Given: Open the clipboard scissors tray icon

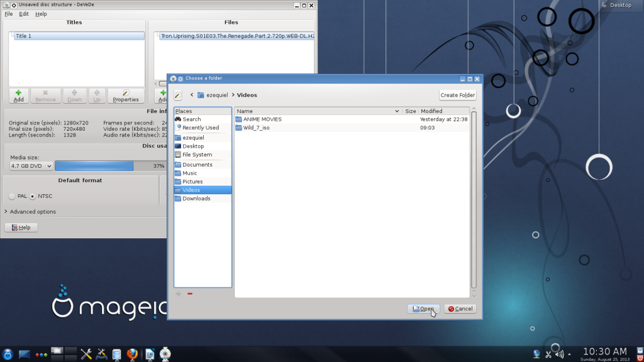Looking at the screenshot, I should pos(548,354).
